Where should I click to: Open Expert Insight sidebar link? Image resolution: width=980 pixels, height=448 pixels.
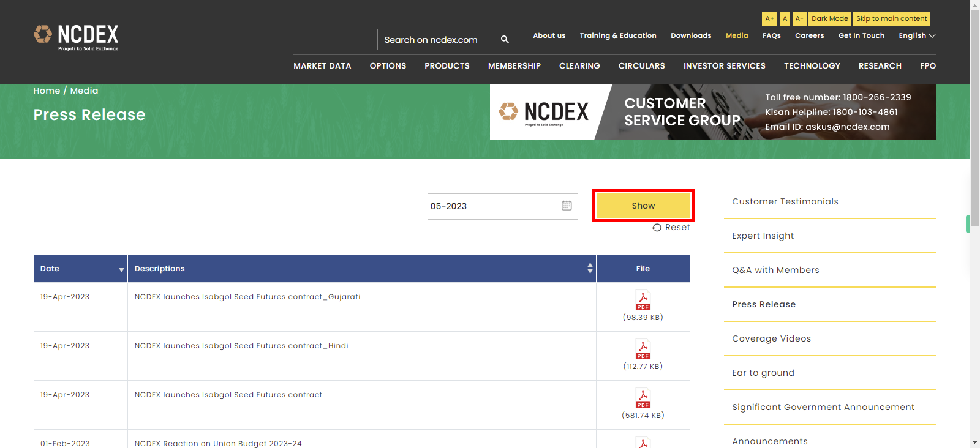tap(763, 236)
